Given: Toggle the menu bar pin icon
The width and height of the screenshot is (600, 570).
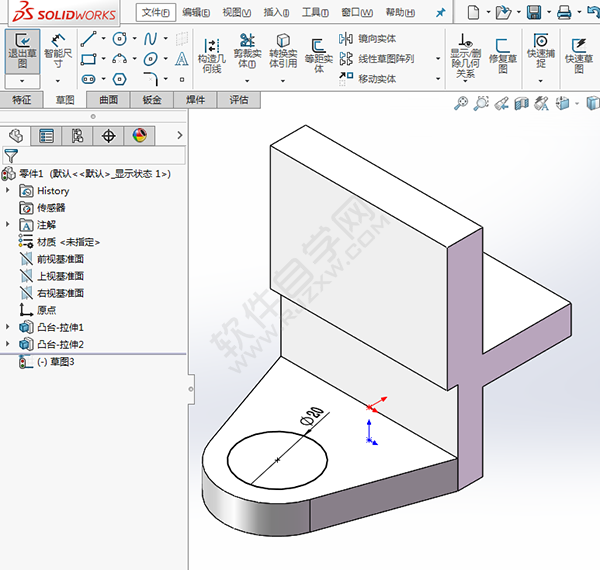Looking at the screenshot, I should (x=439, y=13).
